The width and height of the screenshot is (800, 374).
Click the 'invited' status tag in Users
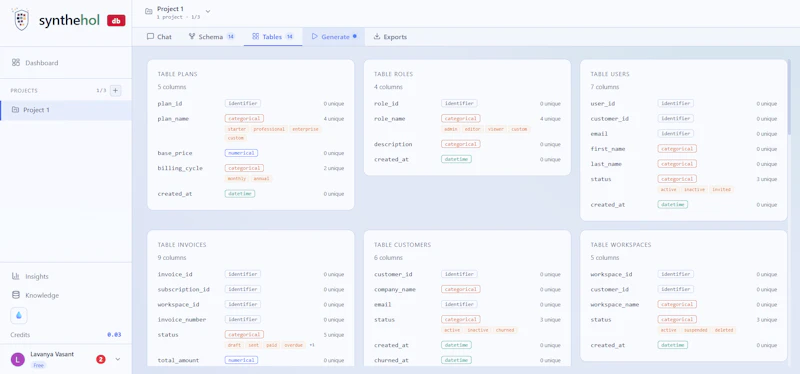click(722, 189)
